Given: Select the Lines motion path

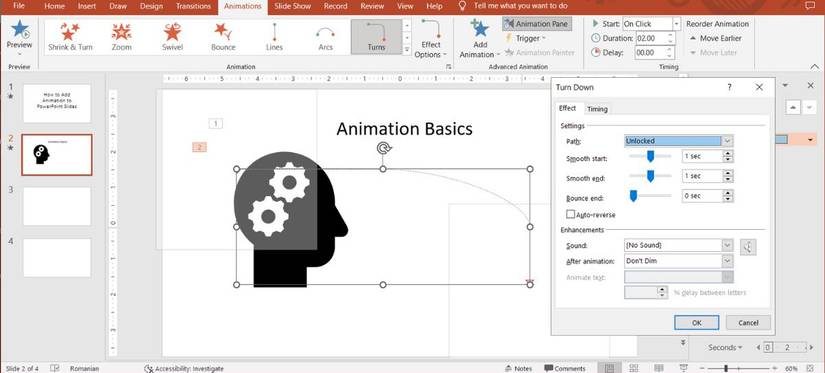Looking at the screenshot, I should pos(274,37).
